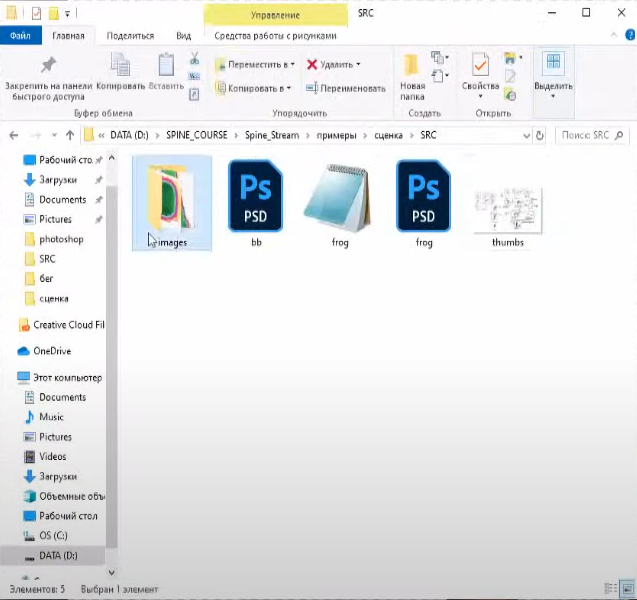Open the View ribbon tab
This screenshot has height=600, width=637.
(183, 35)
